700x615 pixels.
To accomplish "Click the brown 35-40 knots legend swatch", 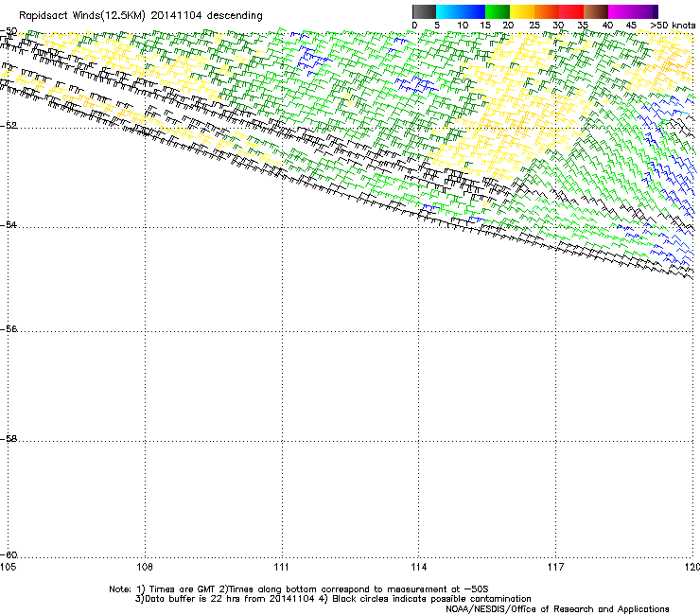I will tap(596, 11).
